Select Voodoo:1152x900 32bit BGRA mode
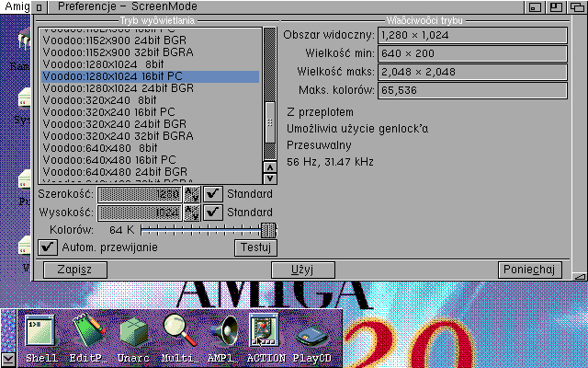 (x=150, y=52)
